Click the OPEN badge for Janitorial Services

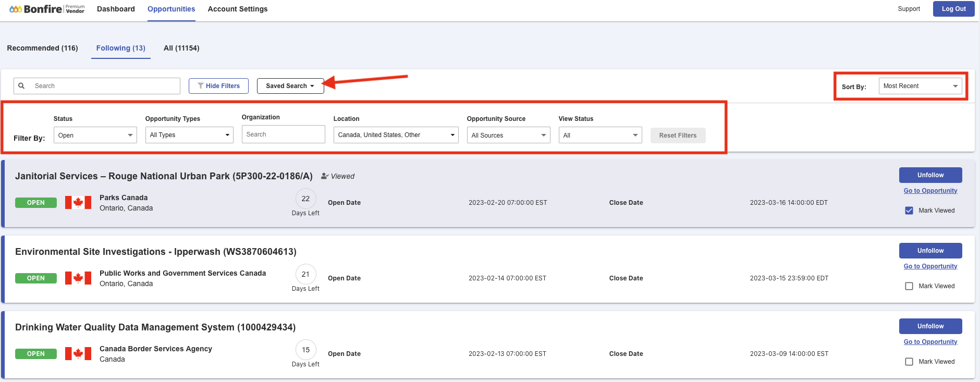pos(36,203)
